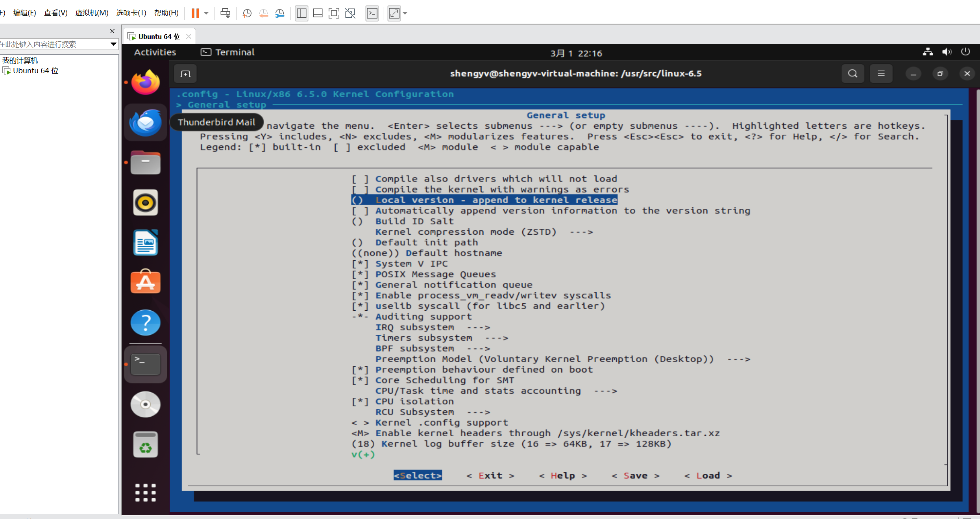
Task: Open the VMware console view icon
Action: tap(372, 13)
